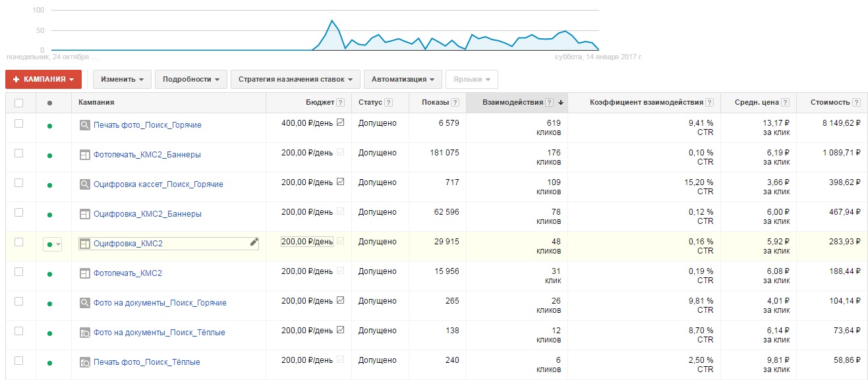
Task: Click the pencil edit icon for Оцифровка_КМС2
Action: 254,242
